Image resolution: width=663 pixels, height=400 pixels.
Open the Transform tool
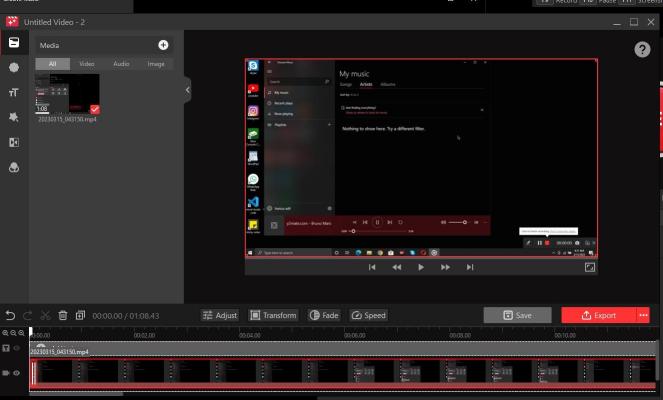274,315
